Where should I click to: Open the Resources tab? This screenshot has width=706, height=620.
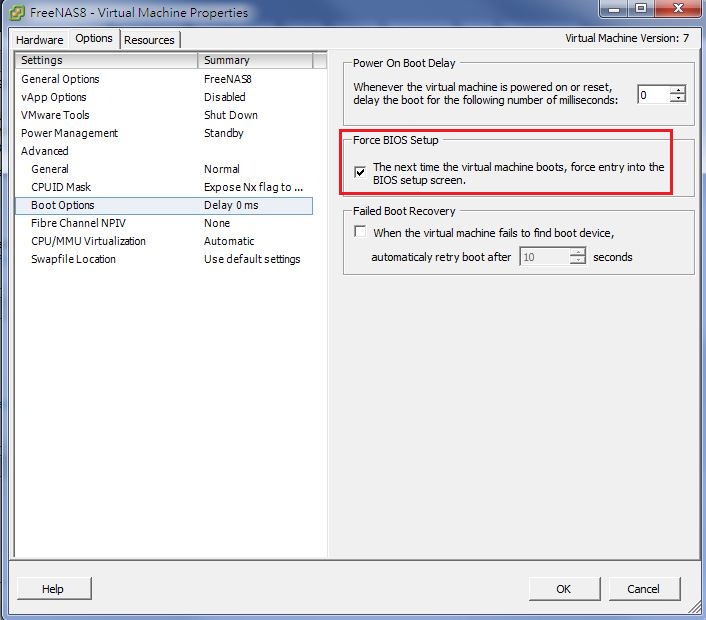pos(149,40)
